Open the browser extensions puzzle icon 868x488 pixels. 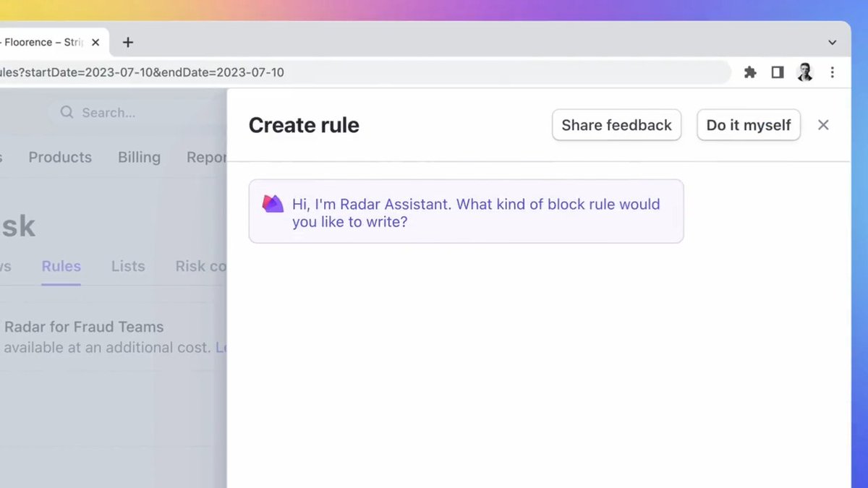click(x=750, y=72)
